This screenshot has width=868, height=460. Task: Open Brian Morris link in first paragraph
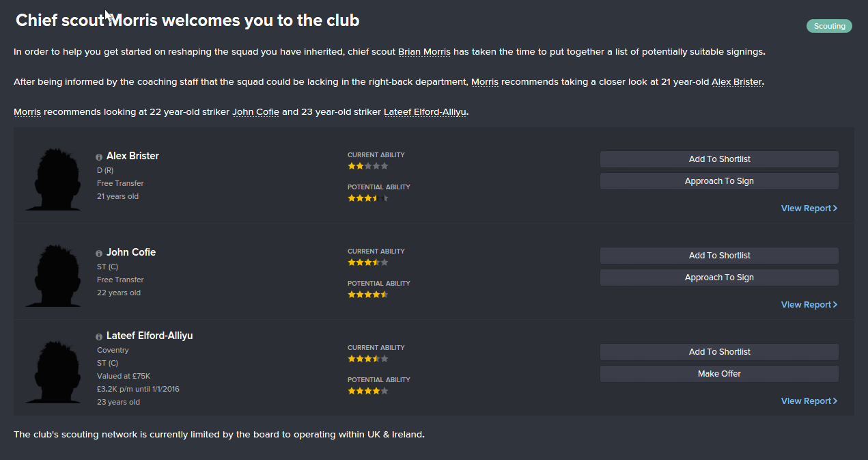(424, 52)
